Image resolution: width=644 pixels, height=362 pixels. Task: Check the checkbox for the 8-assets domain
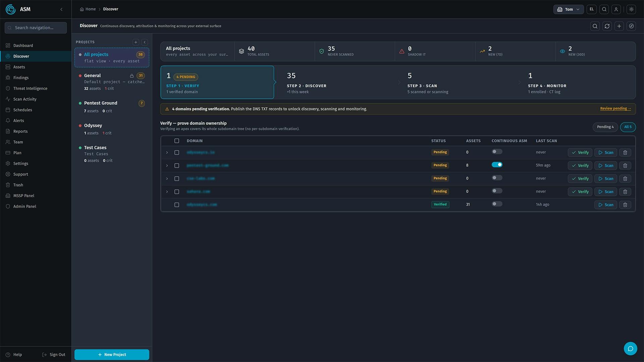(x=177, y=166)
